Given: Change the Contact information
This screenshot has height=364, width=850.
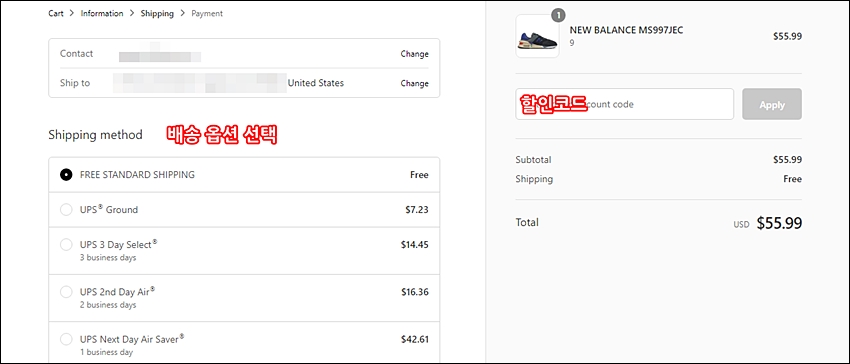Looking at the screenshot, I should [415, 54].
